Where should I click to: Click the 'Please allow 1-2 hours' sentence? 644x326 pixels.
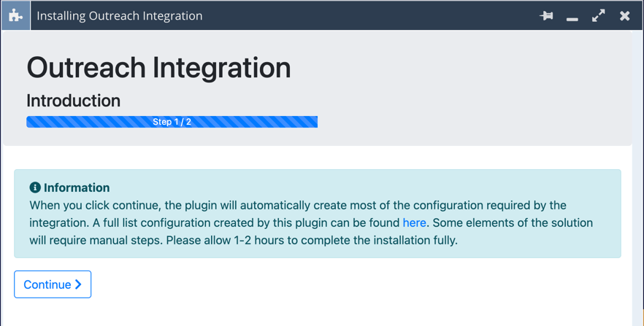[312, 240]
